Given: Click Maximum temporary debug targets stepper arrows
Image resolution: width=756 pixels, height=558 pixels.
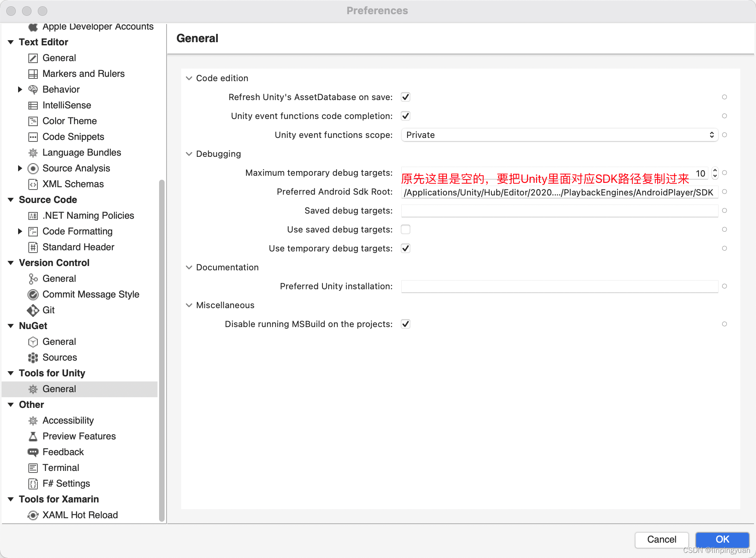Looking at the screenshot, I should point(715,173).
